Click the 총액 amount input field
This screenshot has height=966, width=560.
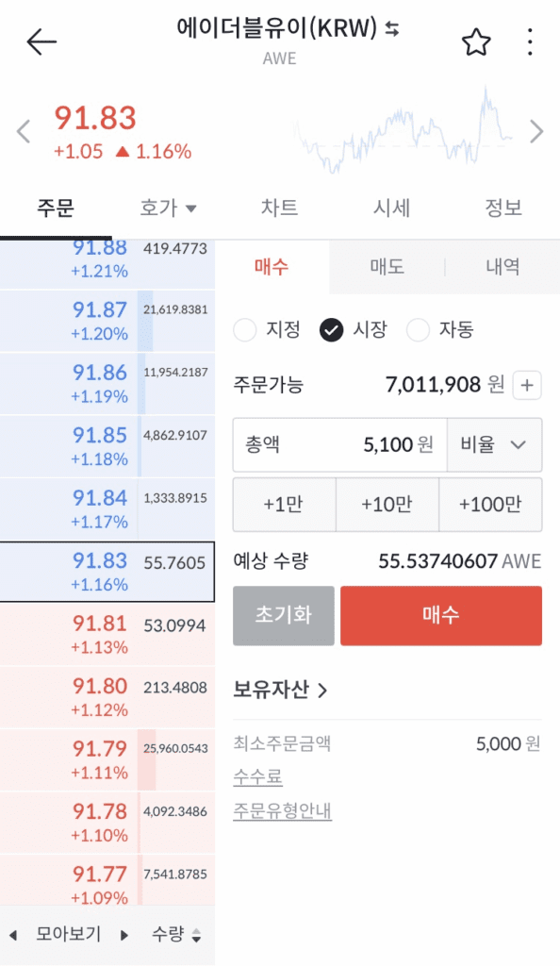tap(339, 444)
